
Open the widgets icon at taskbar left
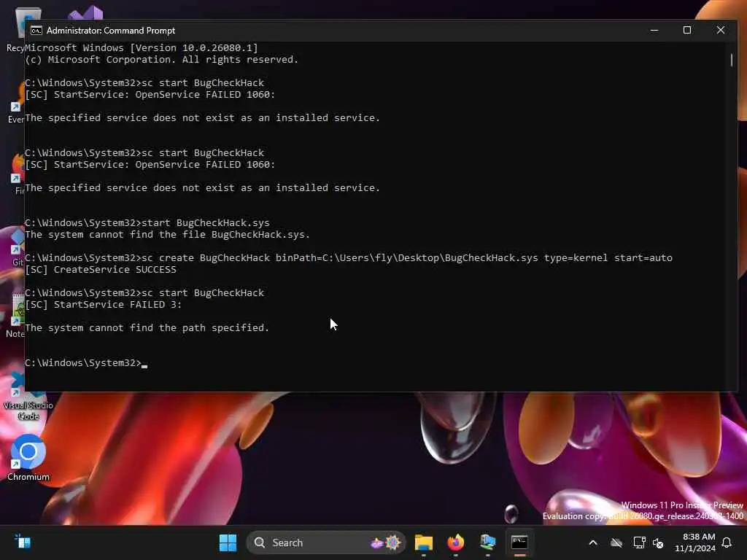23,542
